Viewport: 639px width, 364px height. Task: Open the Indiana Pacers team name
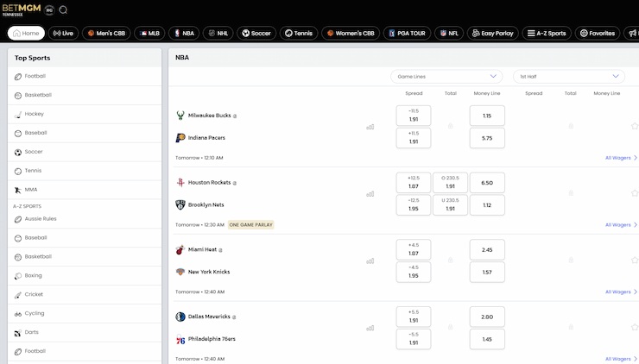(206, 138)
